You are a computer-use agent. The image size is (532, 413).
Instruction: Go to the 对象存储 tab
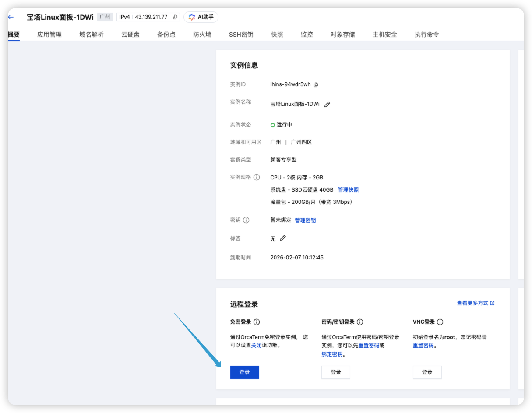(343, 35)
